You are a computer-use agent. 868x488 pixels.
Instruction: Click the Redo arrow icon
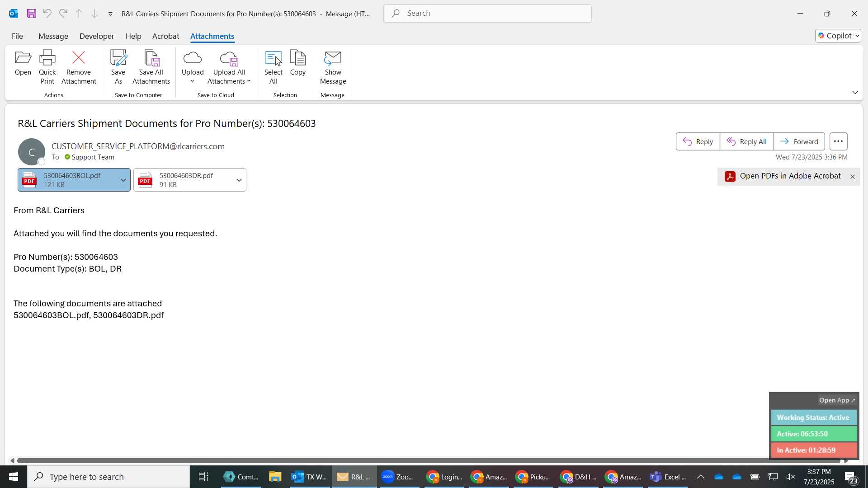point(63,14)
